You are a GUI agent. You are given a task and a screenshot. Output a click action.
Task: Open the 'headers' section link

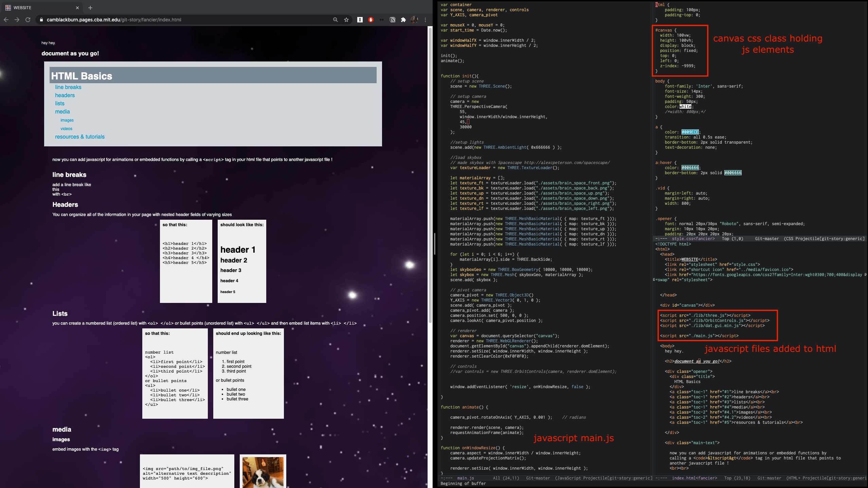(x=65, y=95)
